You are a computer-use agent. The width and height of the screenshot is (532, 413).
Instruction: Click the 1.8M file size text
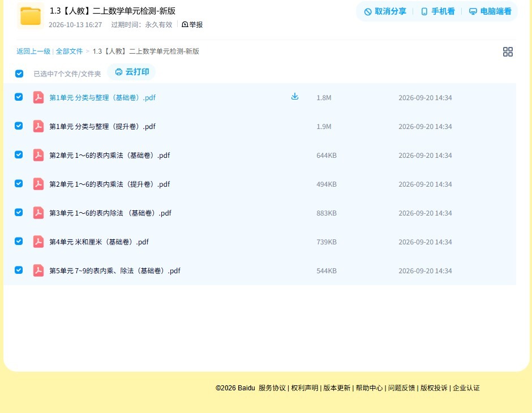pyautogui.click(x=324, y=98)
